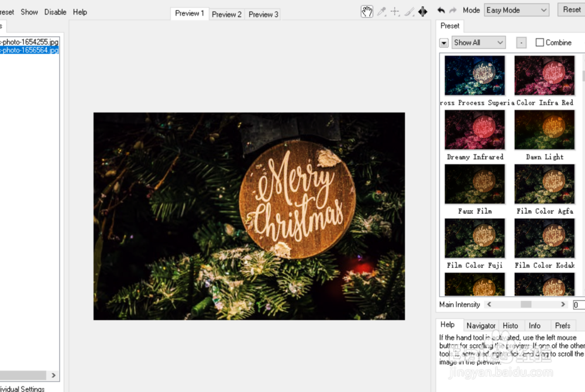Apply the Faux Film preset
Screen dimensions: 585x392
pos(474,184)
